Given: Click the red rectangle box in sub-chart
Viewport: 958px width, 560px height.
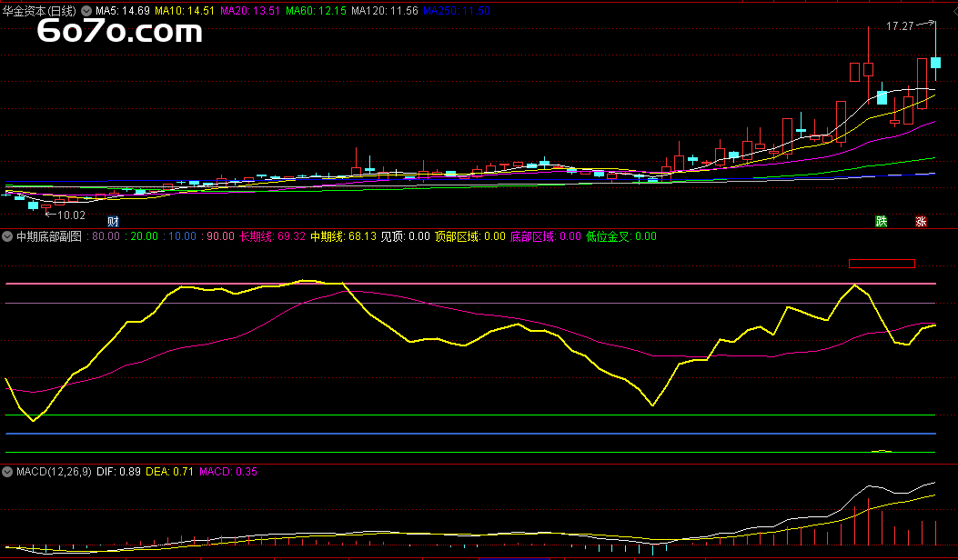Looking at the screenshot, I should click(881, 264).
